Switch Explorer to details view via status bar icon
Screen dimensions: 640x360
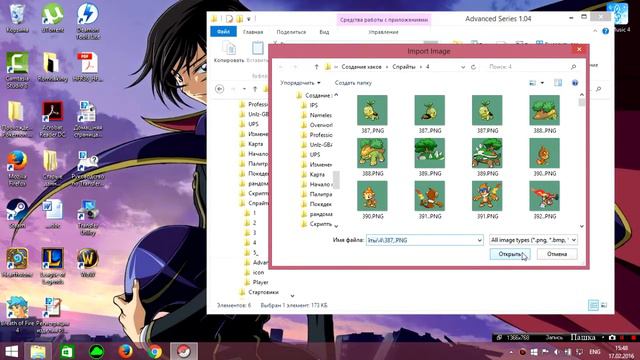pyautogui.click(x=593, y=305)
